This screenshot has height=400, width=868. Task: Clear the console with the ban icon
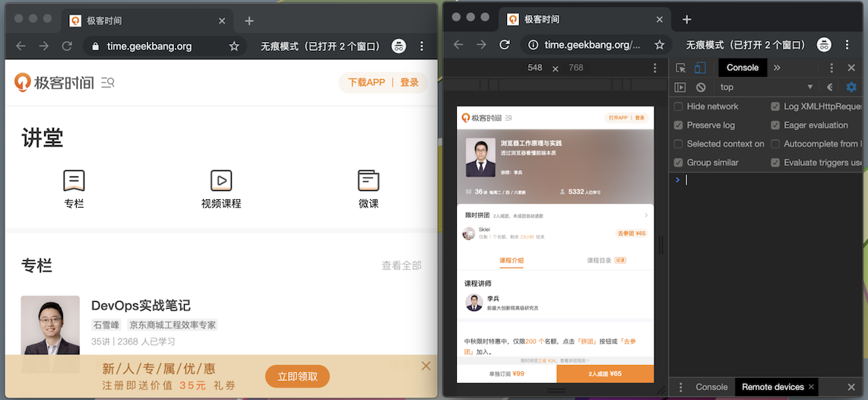tap(701, 87)
